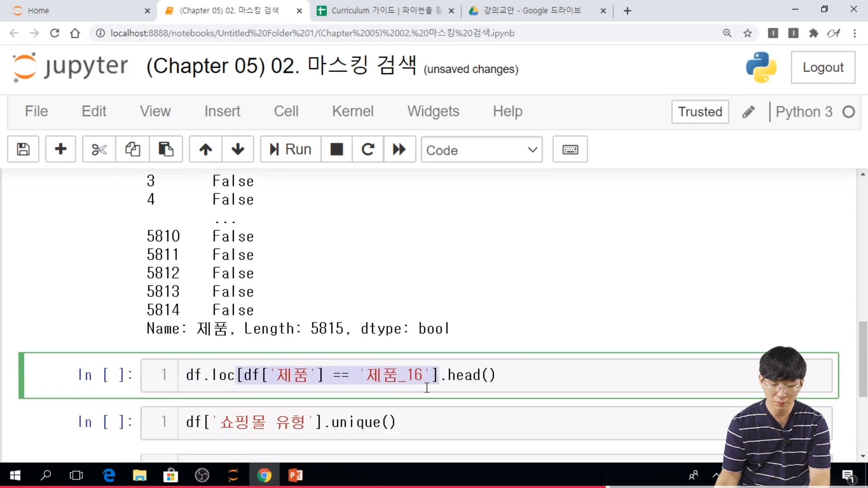The height and width of the screenshot is (488, 868).
Task: Open the Kernel menu
Action: coord(353,111)
